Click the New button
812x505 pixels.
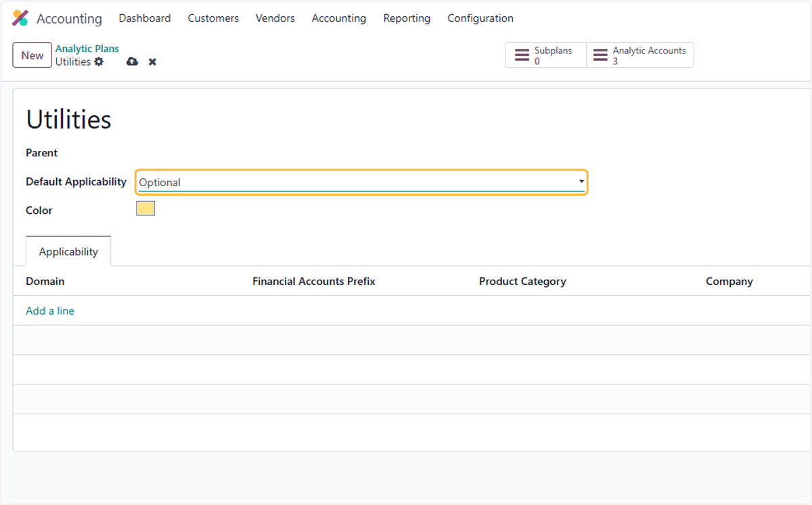point(32,56)
